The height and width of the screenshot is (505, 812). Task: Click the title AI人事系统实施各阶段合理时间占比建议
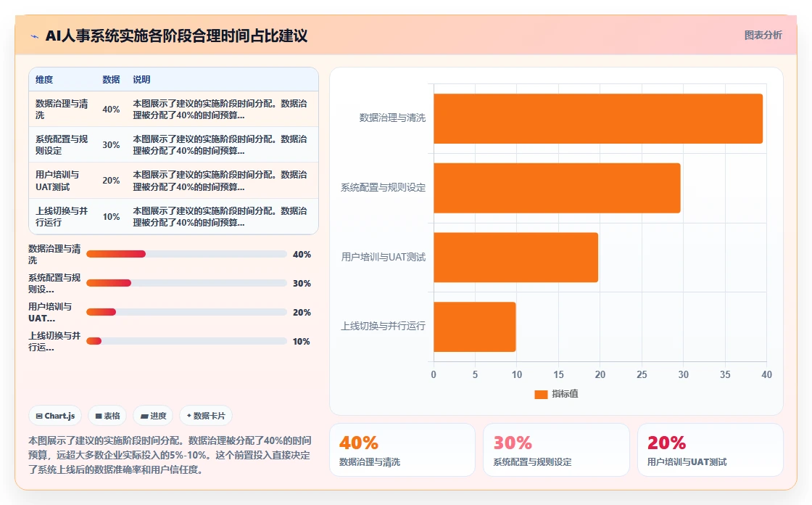point(177,36)
